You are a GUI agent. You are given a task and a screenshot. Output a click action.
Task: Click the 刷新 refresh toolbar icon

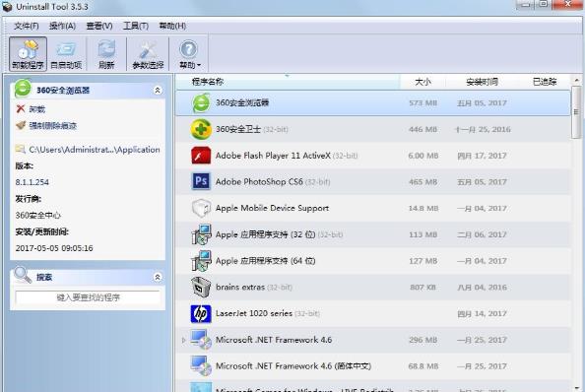pos(106,54)
